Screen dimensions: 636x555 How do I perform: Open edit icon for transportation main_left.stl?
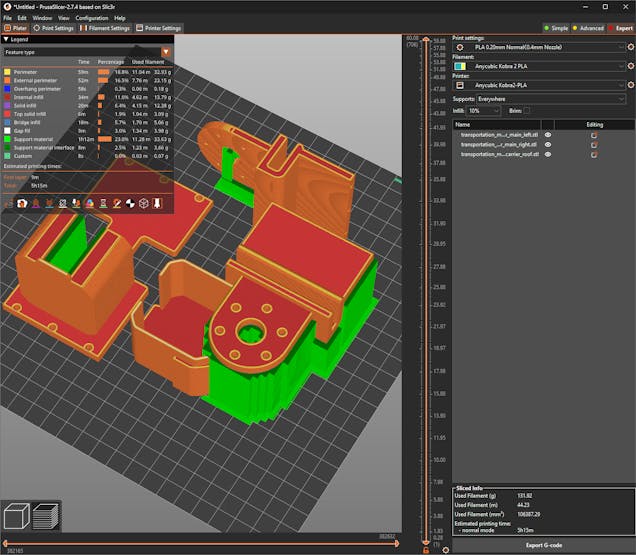pos(594,134)
